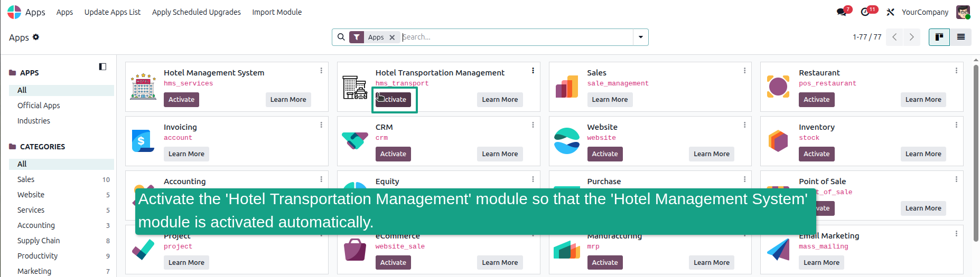Click the search magnifier icon
The height and width of the screenshot is (277, 980).
pyautogui.click(x=341, y=37)
